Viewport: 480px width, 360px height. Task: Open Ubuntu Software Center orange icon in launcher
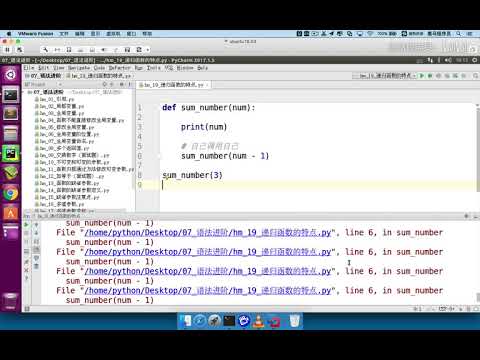tap(11, 213)
